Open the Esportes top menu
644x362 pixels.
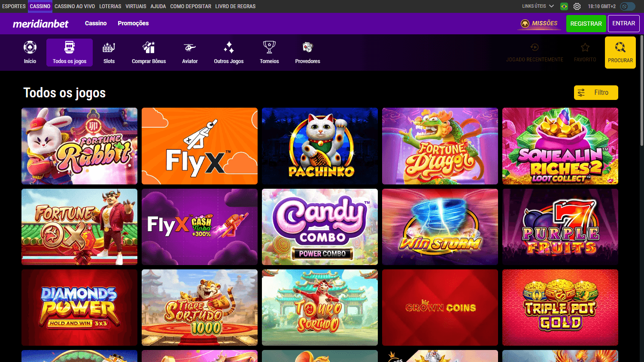click(14, 6)
